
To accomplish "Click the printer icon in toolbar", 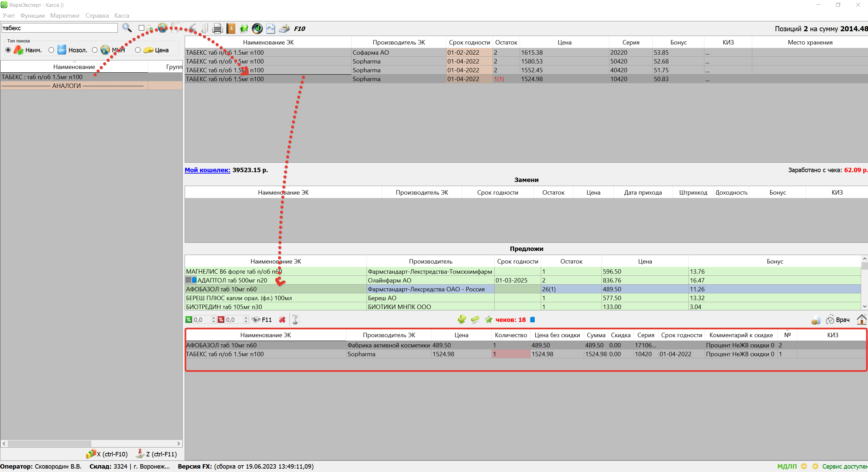I will tap(217, 29).
